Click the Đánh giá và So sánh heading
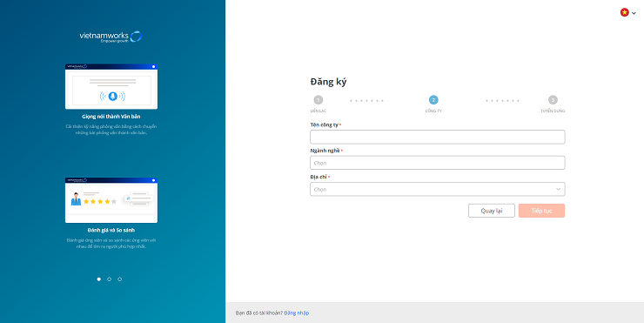This screenshot has width=644, height=323. tap(111, 230)
